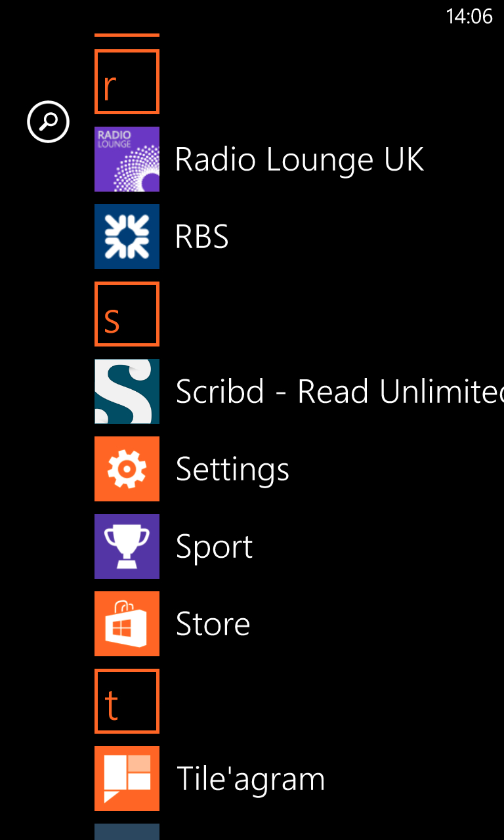504x840 pixels.
Task: Select the Store label text
Action: pyautogui.click(x=213, y=624)
